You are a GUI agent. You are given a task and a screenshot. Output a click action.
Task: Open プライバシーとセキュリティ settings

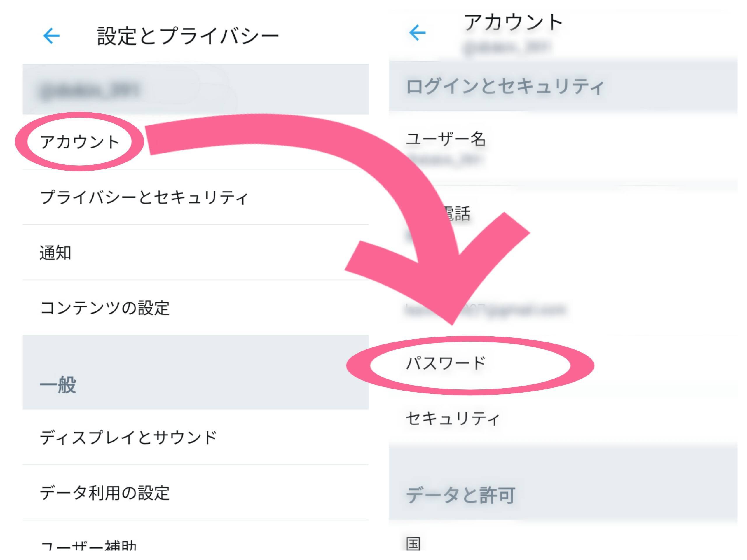pos(144,197)
